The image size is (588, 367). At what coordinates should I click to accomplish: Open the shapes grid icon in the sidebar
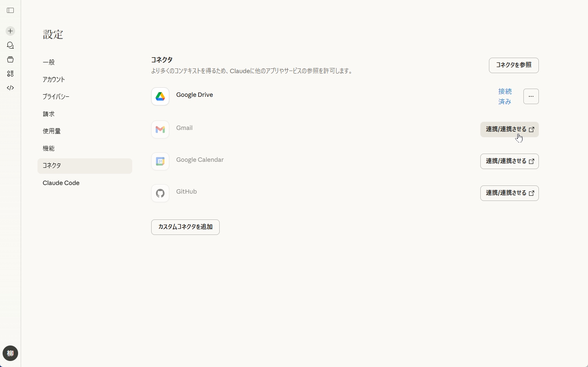click(10, 74)
